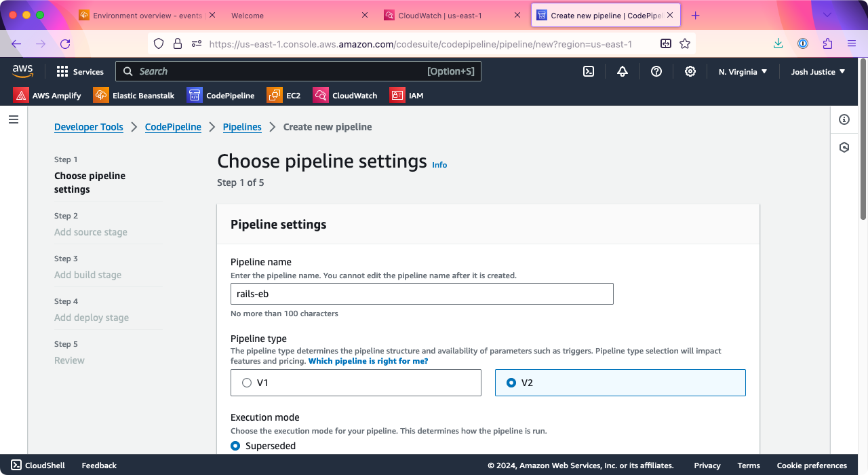
Task: Open the notifications bell
Action: 623,71
